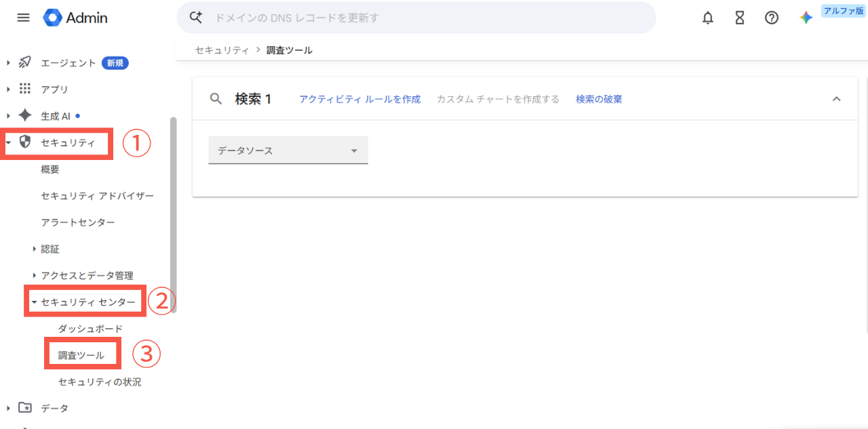This screenshot has height=429, width=868.
Task: Open データ in the sidebar
Action: (54, 408)
